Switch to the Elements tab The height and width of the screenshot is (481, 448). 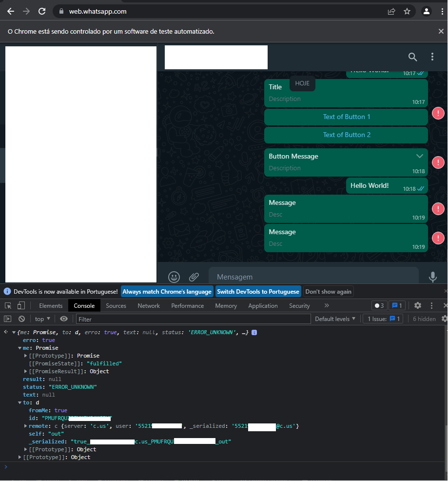(x=51, y=306)
